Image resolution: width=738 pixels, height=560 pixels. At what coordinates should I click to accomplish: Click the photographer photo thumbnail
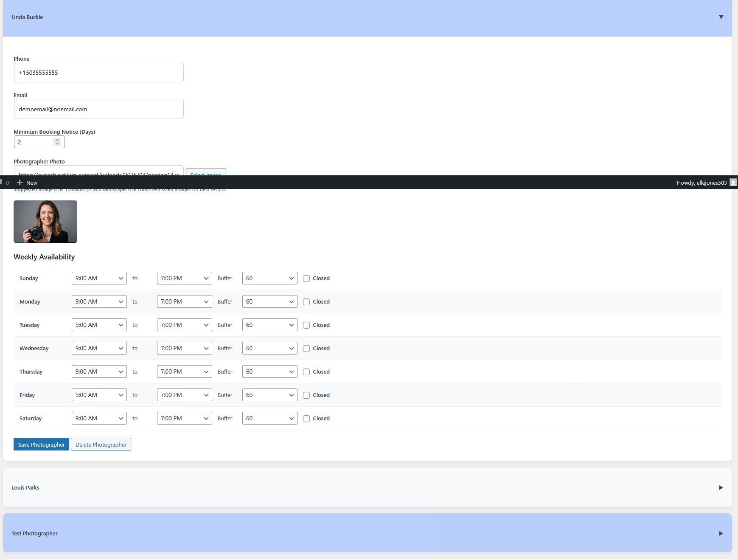[45, 222]
